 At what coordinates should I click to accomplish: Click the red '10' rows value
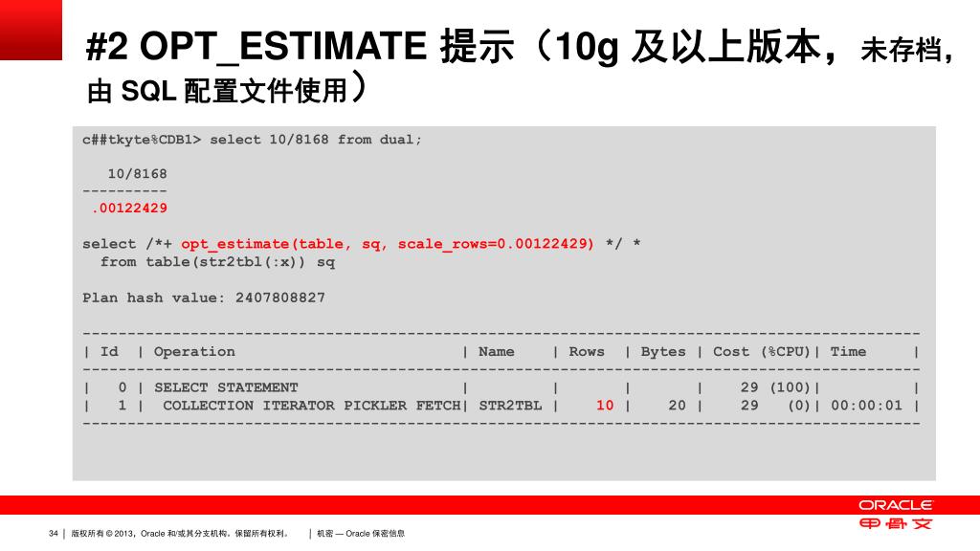pos(605,406)
